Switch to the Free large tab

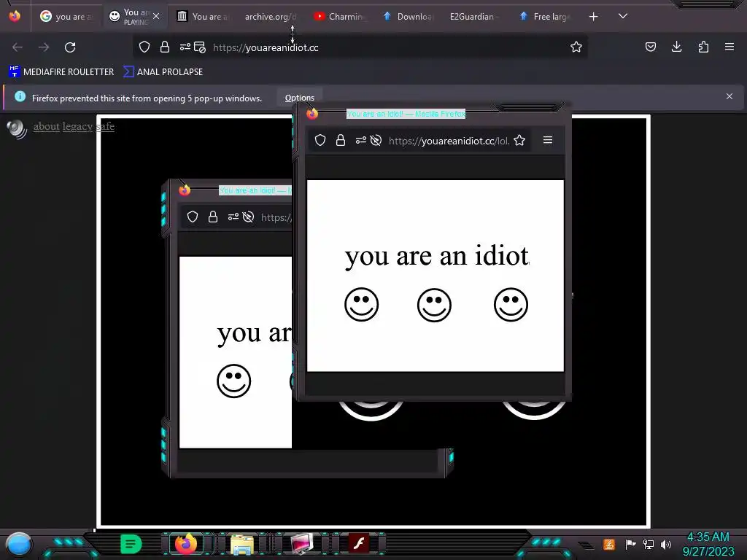coord(546,17)
